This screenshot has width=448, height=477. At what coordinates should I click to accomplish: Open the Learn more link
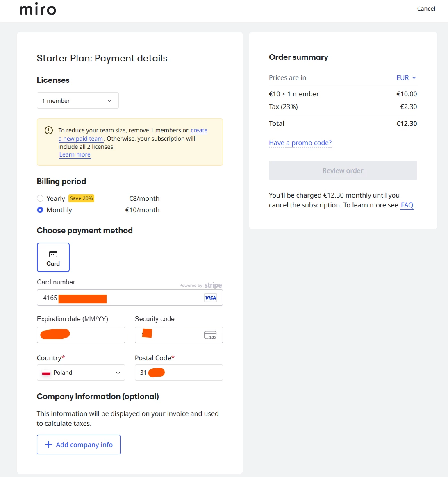(75, 154)
